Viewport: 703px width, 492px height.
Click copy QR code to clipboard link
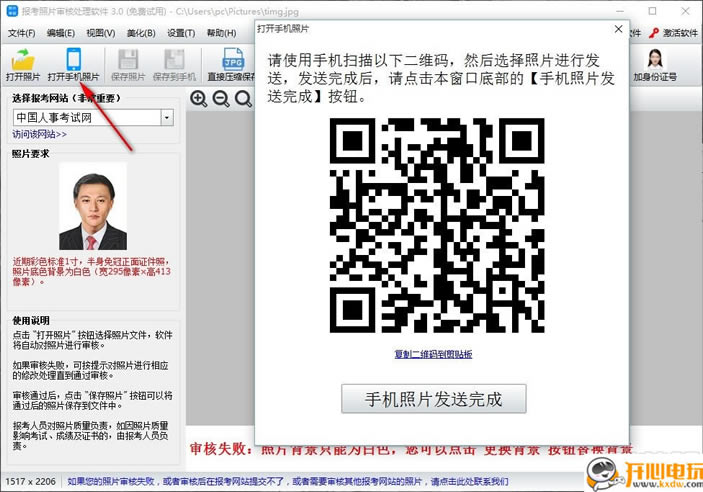[x=433, y=354]
